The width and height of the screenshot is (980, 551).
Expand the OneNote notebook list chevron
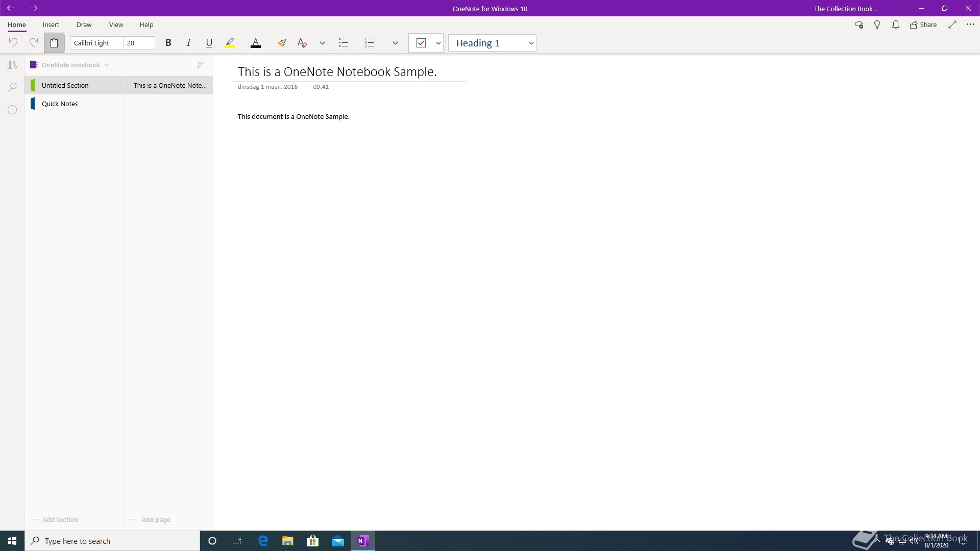pos(107,65)
